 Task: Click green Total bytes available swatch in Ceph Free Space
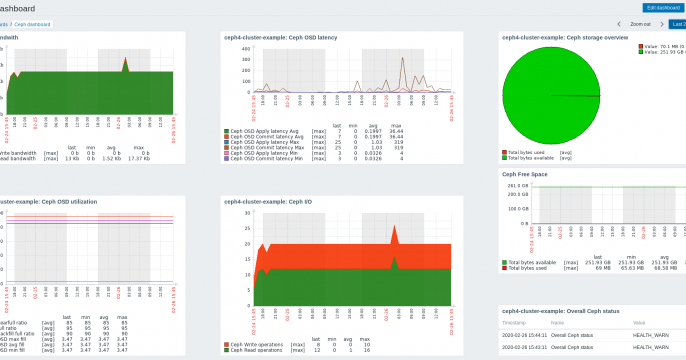click(504, 262)
